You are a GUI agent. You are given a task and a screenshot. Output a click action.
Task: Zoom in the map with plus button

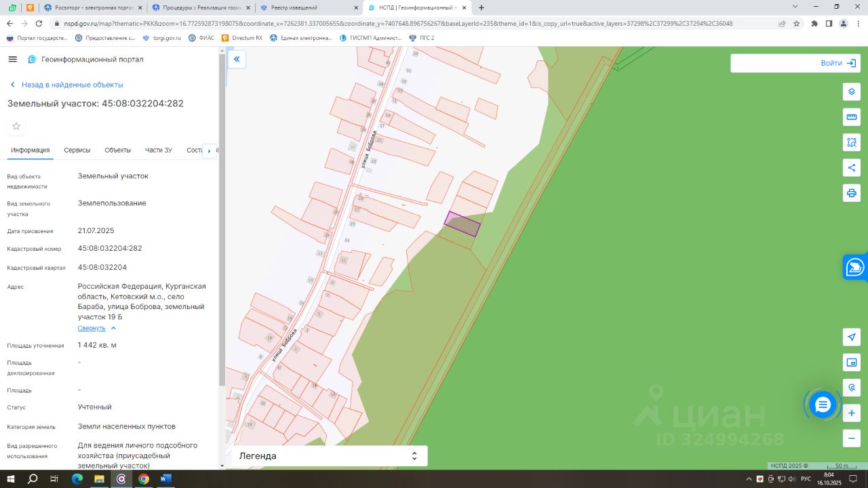[852, 413]
